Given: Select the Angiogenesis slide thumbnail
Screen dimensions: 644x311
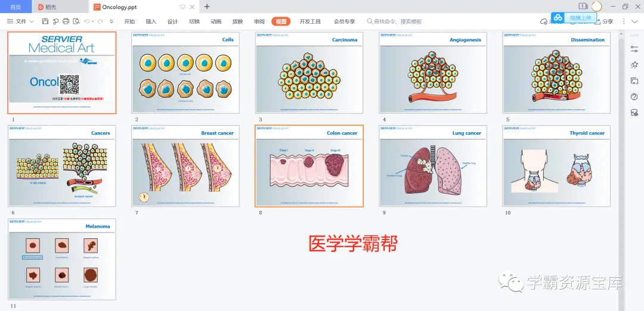Looking at the screenshot, I should point(433,73).
